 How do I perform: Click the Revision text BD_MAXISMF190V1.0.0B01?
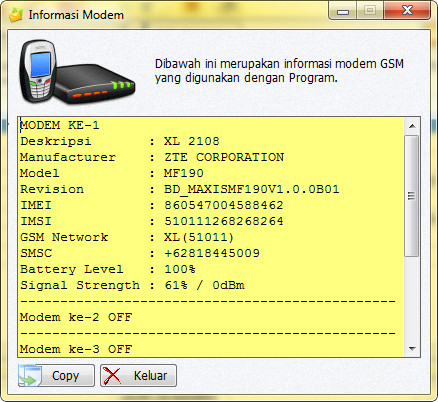252,189
